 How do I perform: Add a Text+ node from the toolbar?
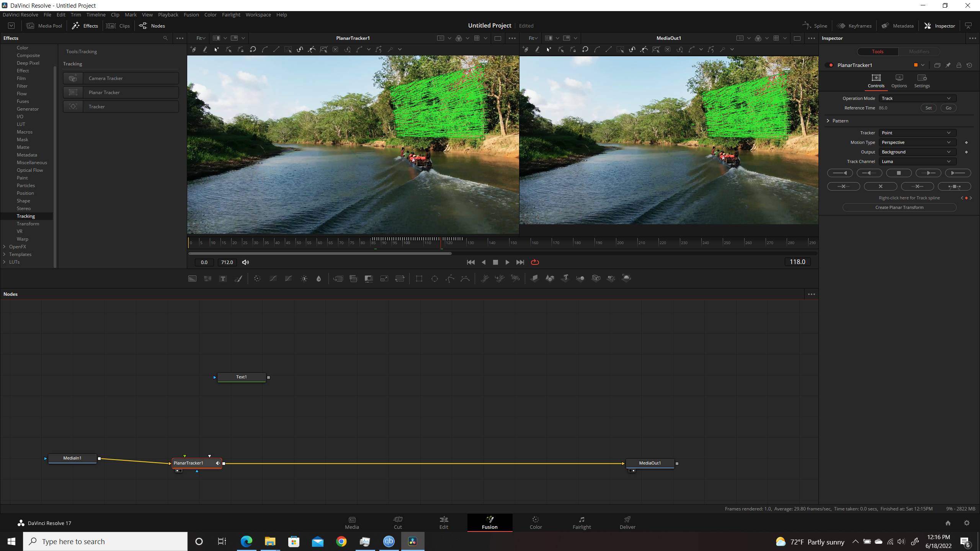pyautogui.click(x=223, y=279)
